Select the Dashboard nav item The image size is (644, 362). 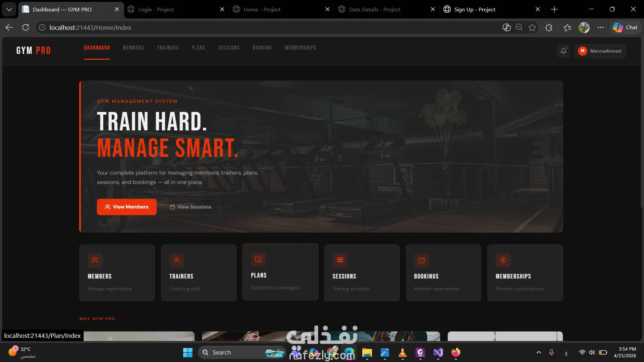point(97,48)
